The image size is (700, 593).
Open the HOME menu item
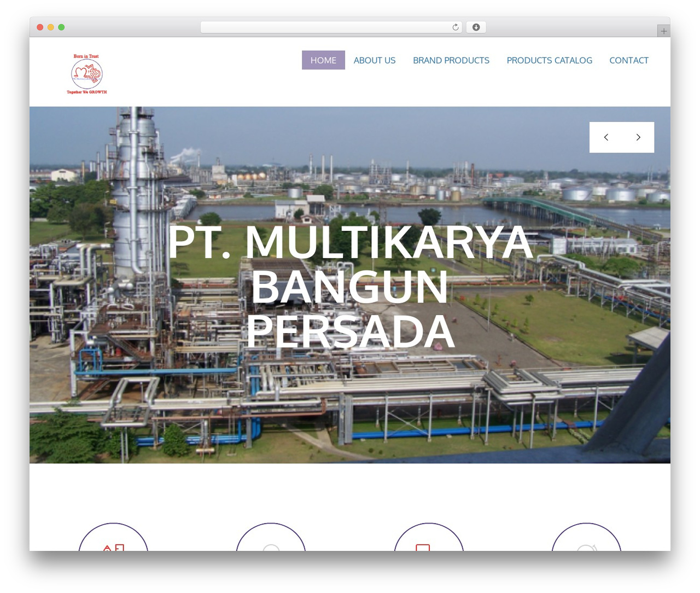click(323, 60)
